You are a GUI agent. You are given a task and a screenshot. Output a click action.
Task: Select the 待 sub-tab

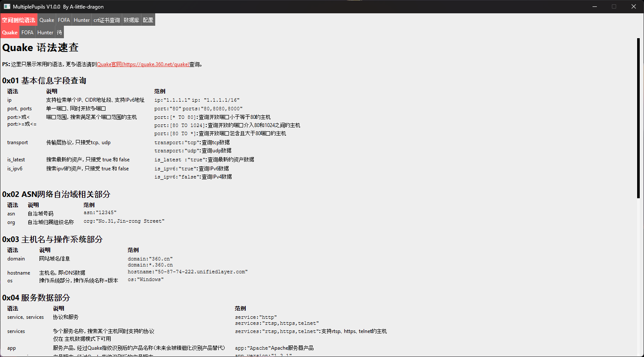point(60,32)
